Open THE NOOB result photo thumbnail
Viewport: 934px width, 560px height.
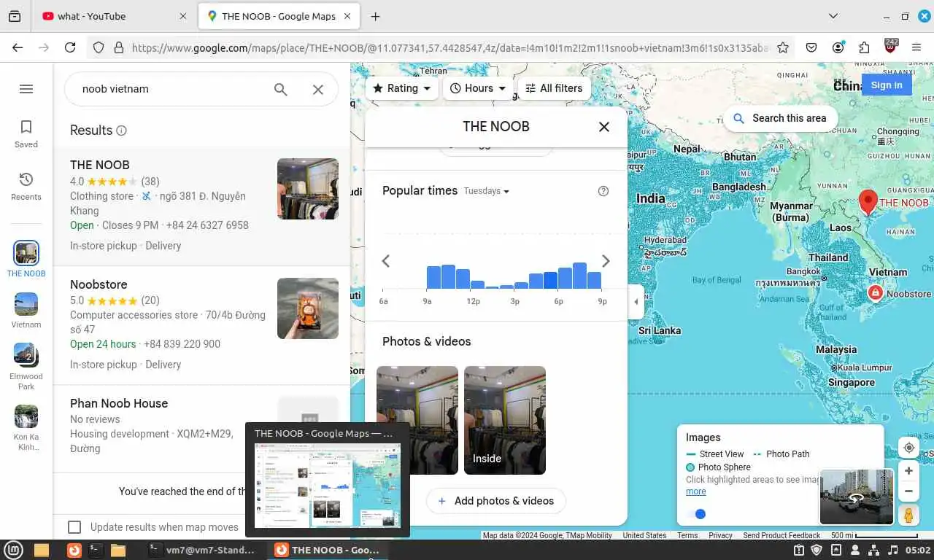(x=308, y=189)
